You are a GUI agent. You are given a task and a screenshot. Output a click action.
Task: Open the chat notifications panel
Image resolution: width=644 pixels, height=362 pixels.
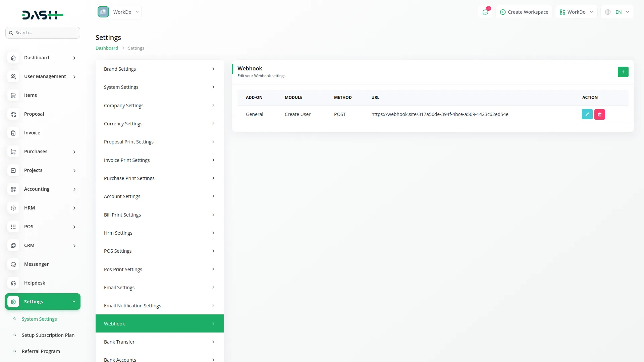coord(485,12)
